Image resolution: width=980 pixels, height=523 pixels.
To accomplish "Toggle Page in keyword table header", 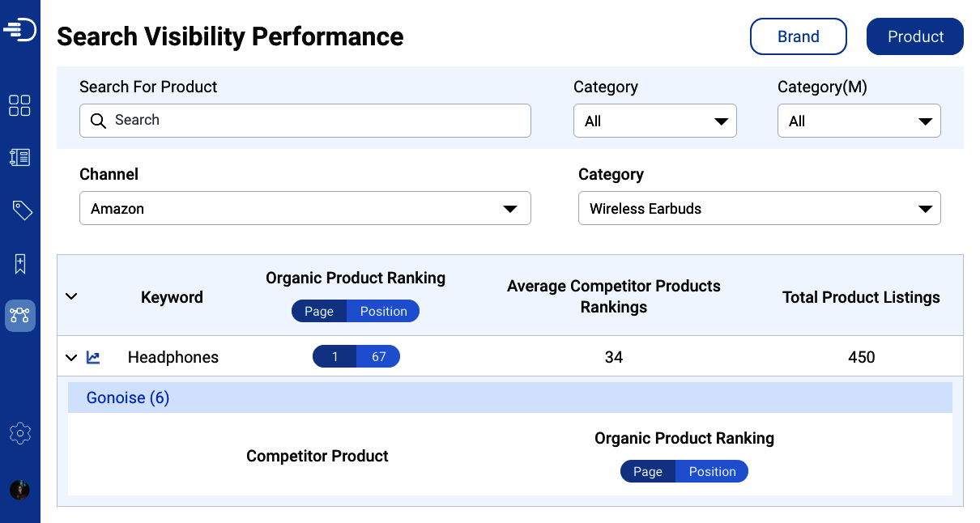I will 319,312.
